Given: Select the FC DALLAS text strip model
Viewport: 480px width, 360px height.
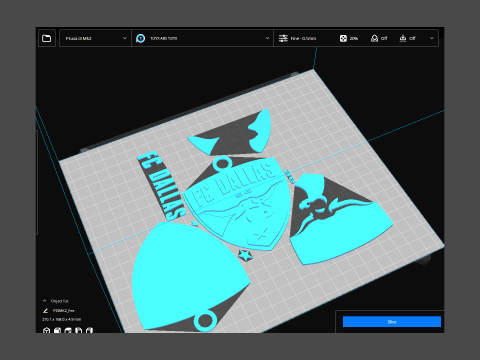Looking at the screenshot, I should pos(162,186).
